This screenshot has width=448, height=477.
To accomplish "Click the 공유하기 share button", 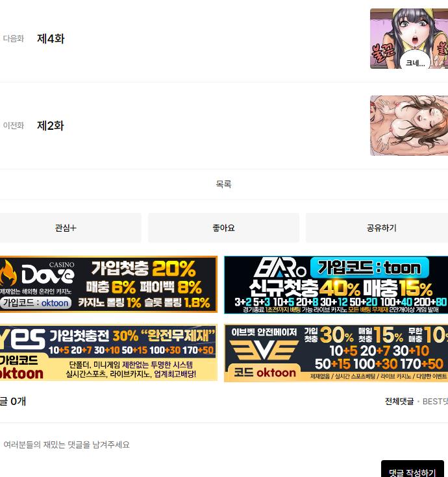I will coord(377,228).
